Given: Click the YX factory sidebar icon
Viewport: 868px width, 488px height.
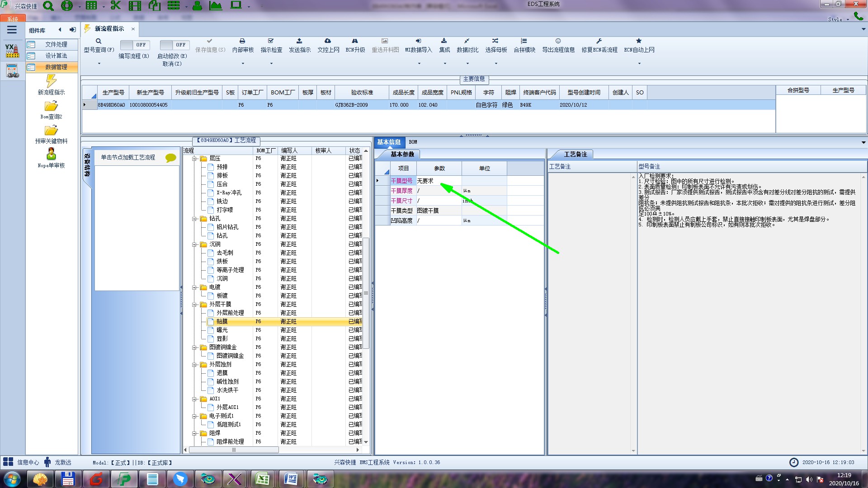Looking at the screenshot, I should pyautogui.click(x=12, y=51).
